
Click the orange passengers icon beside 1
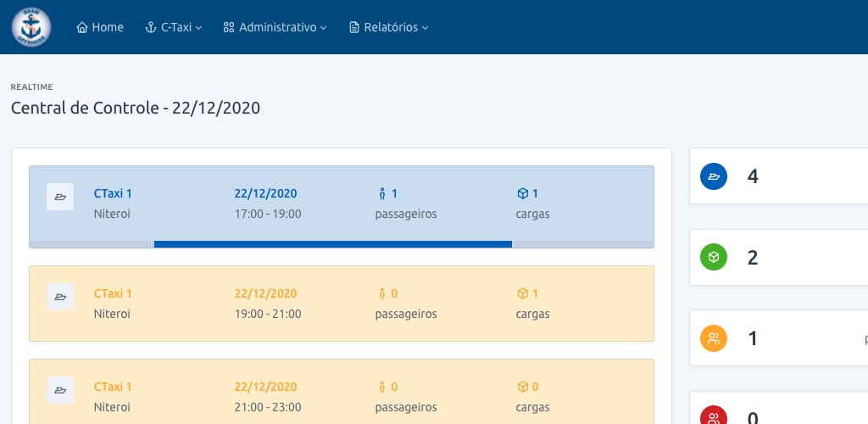tap(714, 338)
